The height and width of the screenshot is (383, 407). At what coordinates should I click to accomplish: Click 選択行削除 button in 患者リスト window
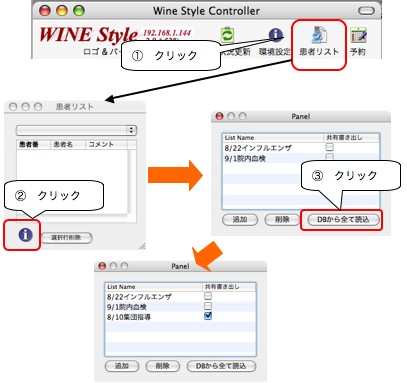tap(66, 238)
